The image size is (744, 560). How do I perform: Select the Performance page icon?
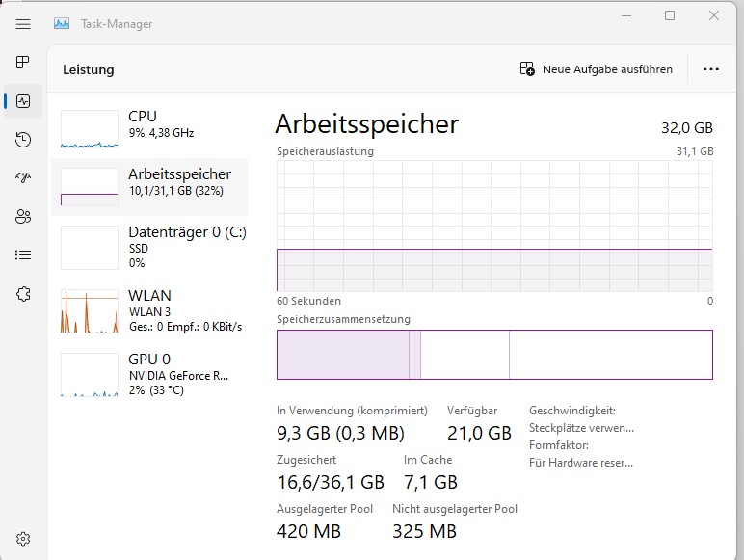pyautogui.click(x=23, y=101)
